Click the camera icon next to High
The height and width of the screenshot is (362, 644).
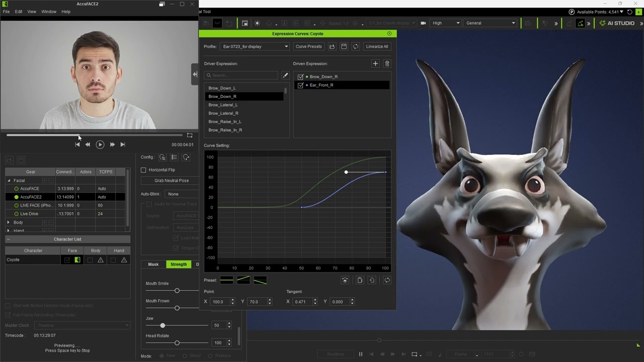coord(423,23)
